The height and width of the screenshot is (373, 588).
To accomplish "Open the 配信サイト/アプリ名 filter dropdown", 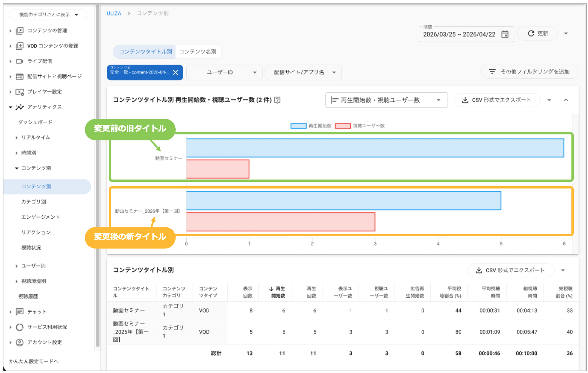I will [304, 72].
